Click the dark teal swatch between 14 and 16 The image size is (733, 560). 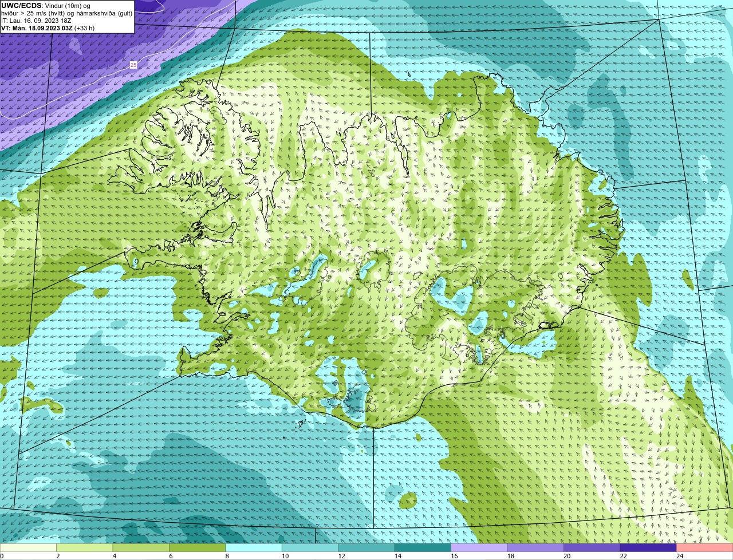tap(423, 547)
